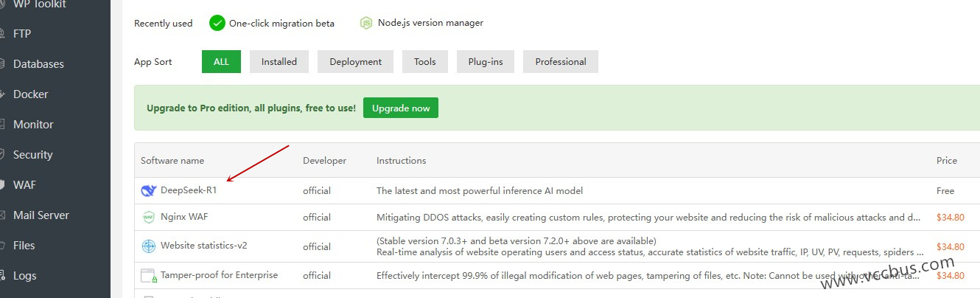Click the Node.js version manager icon
This screenshot has height=298, width=980.
click(366, 23)
